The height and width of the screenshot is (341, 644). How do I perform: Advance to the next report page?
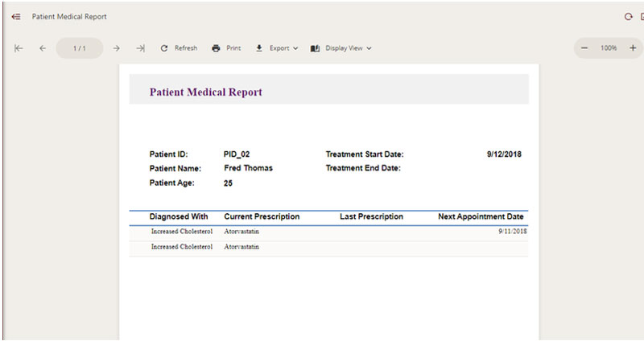[116, 48]
